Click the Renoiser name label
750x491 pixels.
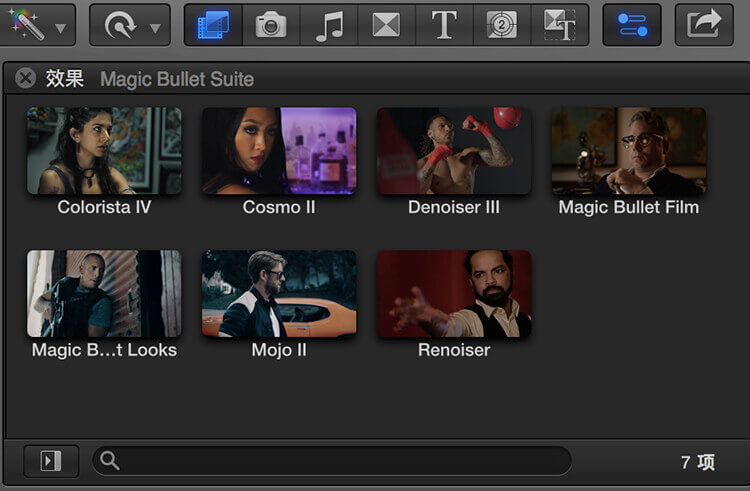[x=454, y=350]
